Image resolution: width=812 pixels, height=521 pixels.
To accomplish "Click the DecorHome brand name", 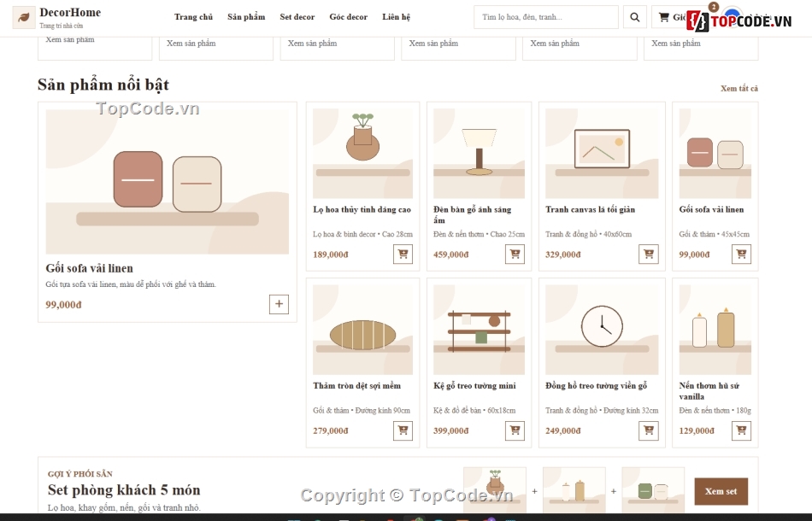I will click(70, 13).
